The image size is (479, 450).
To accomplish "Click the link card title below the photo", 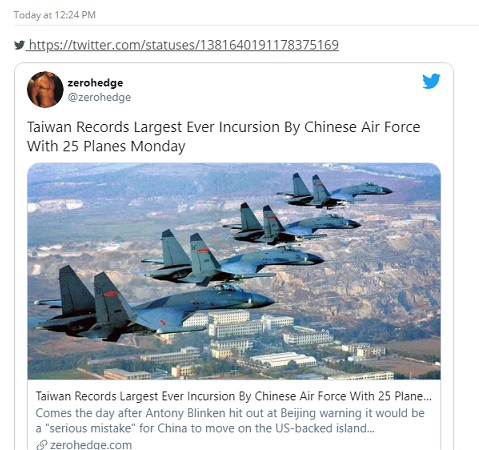I will coord(234,396).
